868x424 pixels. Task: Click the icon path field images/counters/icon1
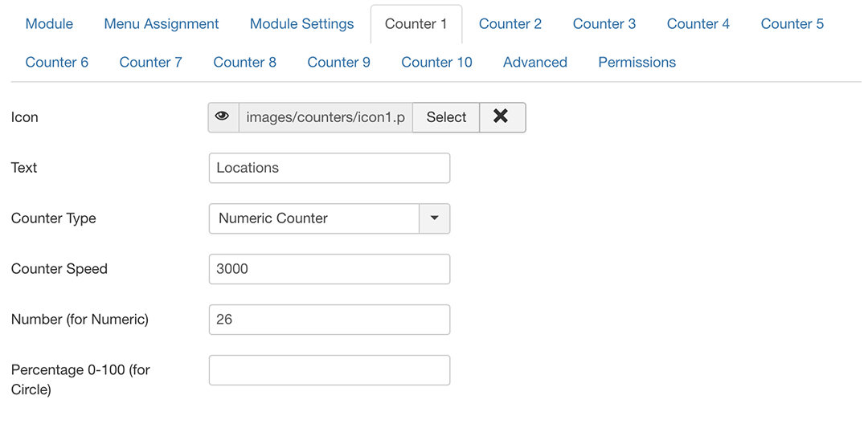(x=325, y=117)
